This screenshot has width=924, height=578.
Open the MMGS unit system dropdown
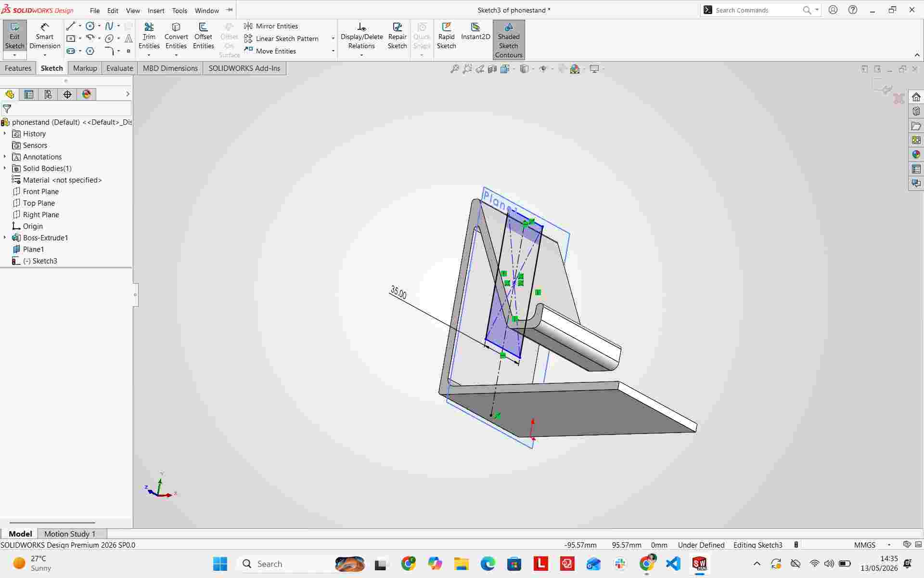tap(889, 545)
